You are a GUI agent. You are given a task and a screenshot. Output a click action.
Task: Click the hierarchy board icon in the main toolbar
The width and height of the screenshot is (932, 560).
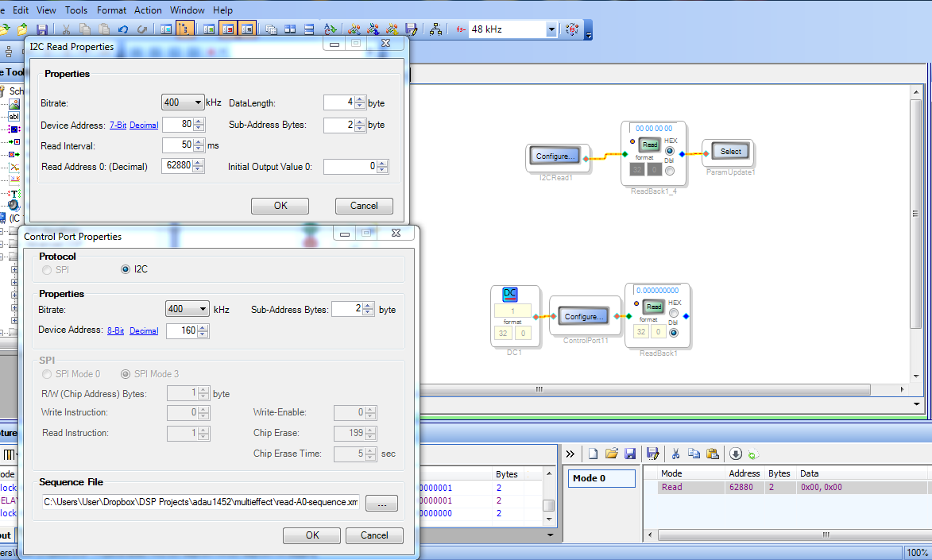pos(435,29)
